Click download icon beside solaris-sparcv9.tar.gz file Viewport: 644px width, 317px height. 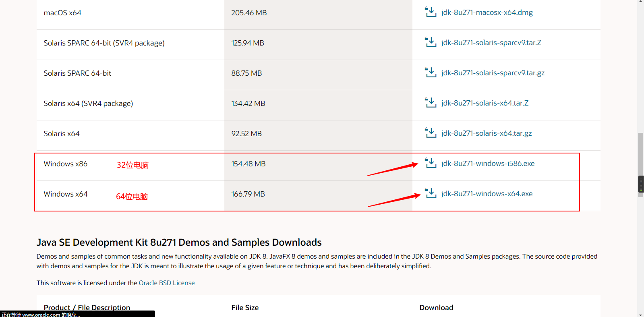click(x=431, y=73)
